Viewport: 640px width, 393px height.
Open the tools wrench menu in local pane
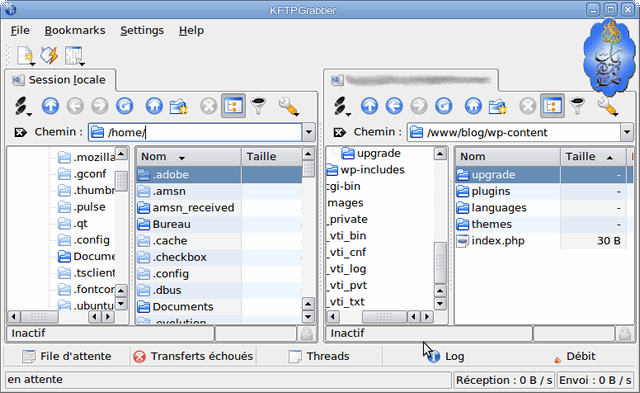click(289, 106)
